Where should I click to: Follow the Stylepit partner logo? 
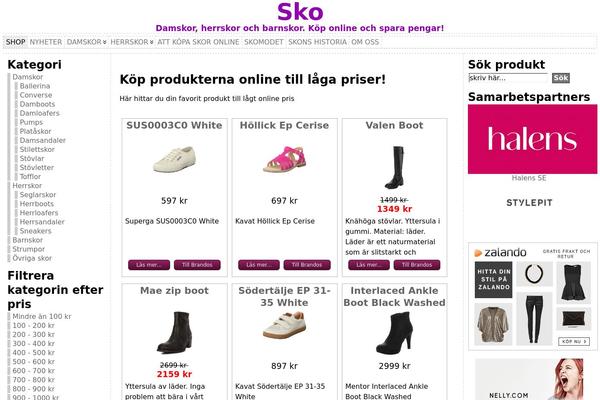tap(529, 203)
